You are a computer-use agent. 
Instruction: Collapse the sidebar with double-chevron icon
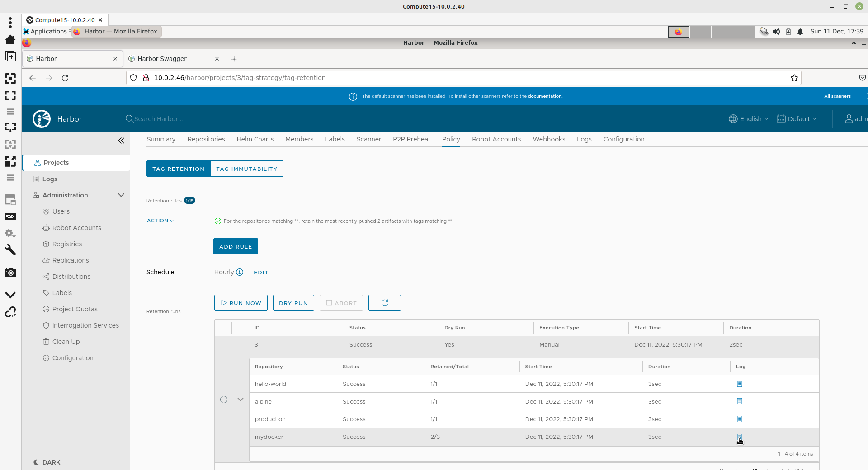(x=121, y=141)
